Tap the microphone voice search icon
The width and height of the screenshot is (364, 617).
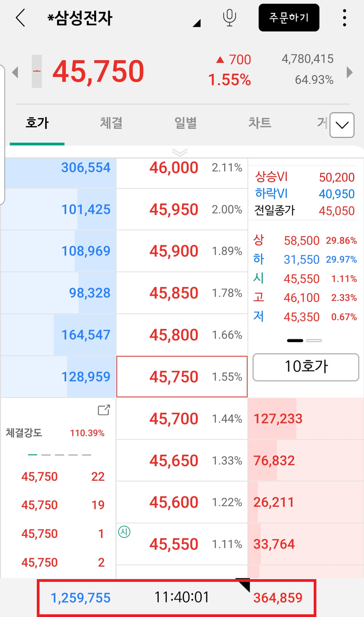tap(229, 17)
